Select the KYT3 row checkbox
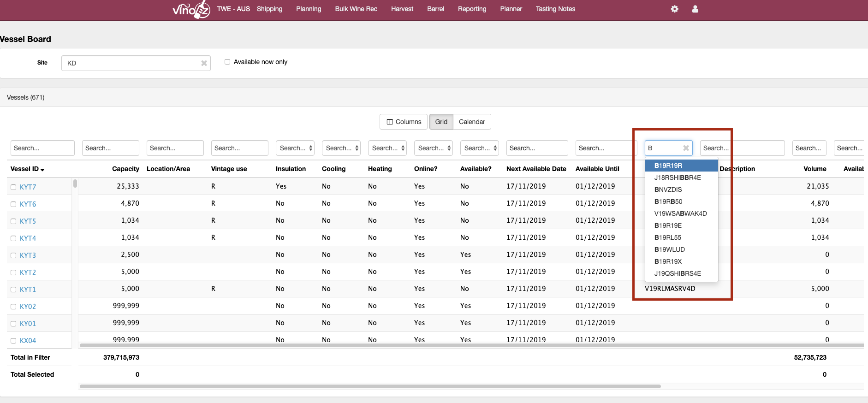868x403 pixels. pos(13,255)
